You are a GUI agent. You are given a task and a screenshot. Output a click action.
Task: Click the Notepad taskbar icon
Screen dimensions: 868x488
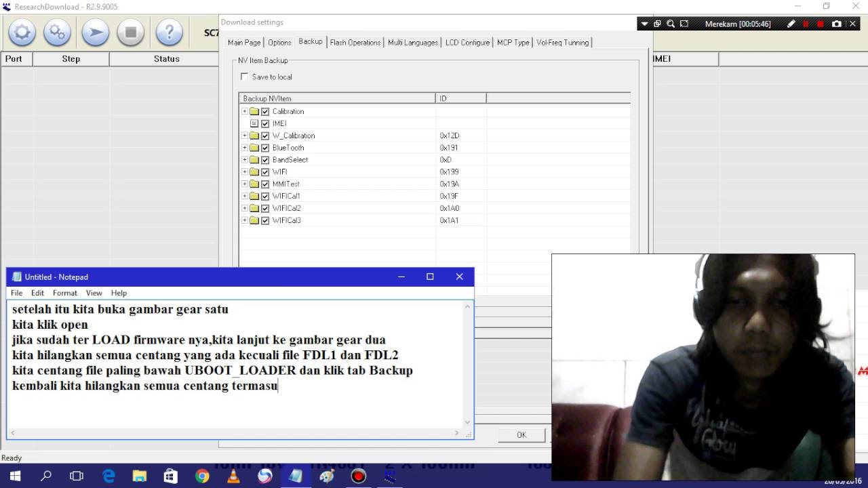[296, 476]
